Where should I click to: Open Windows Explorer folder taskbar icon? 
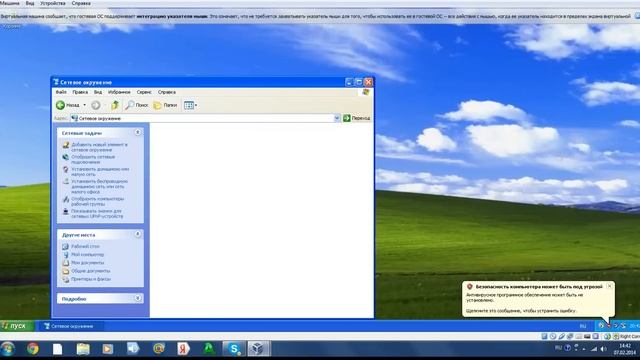coord(83,349)
